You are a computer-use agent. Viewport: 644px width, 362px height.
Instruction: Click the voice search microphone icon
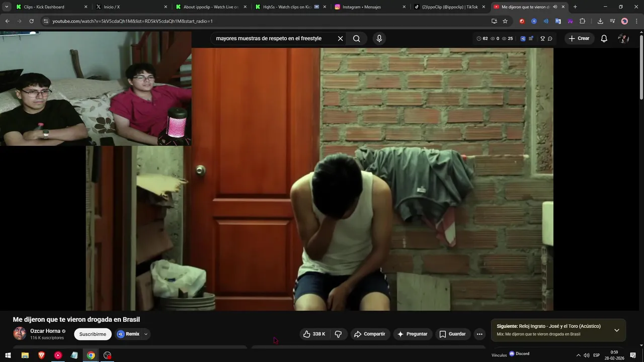click(379, 39)
